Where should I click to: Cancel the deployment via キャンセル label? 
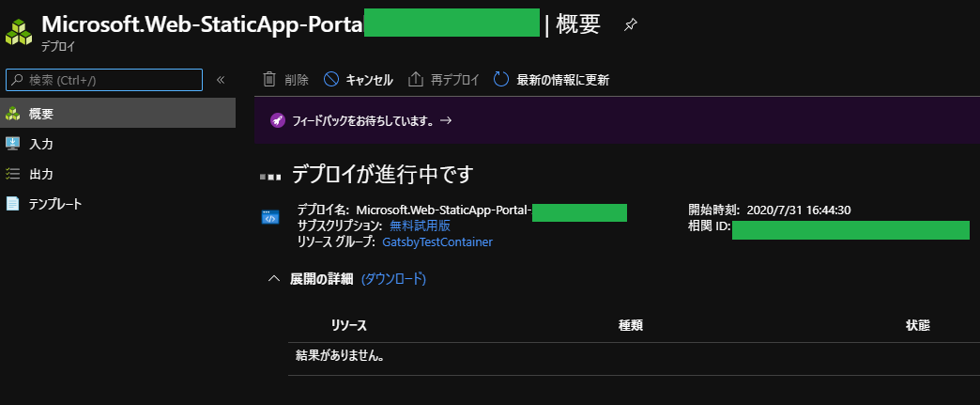[x=369, y=80]
